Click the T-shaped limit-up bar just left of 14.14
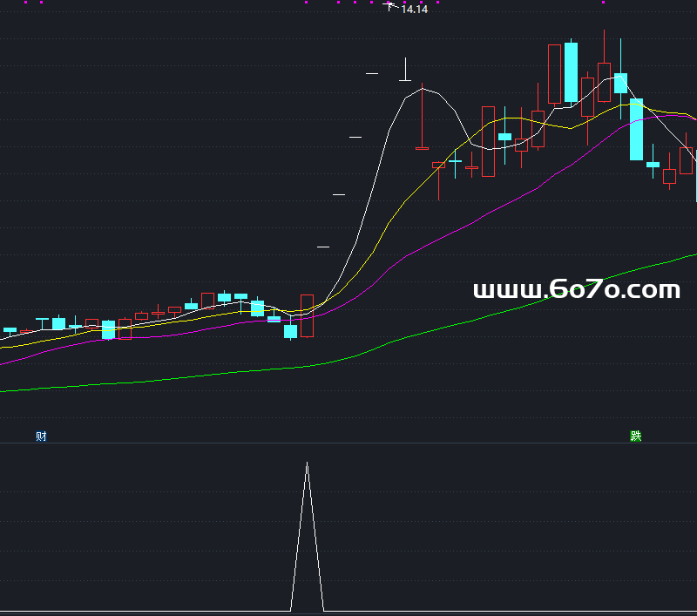This screenshot has width=697, height=616. [x=405, y=78]
